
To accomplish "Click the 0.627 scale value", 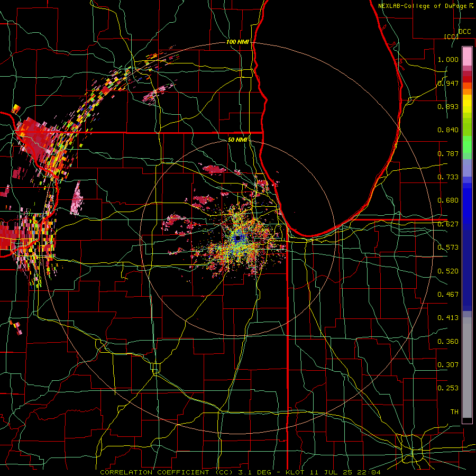I will tap(448, 224).
